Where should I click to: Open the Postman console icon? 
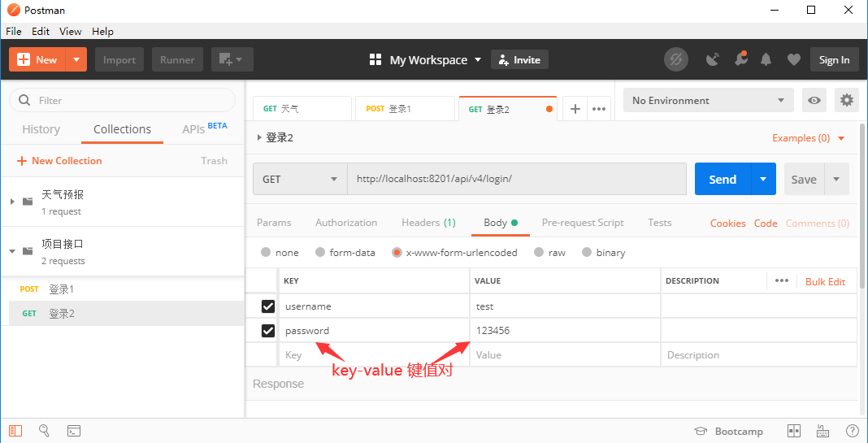click(74, 431)
